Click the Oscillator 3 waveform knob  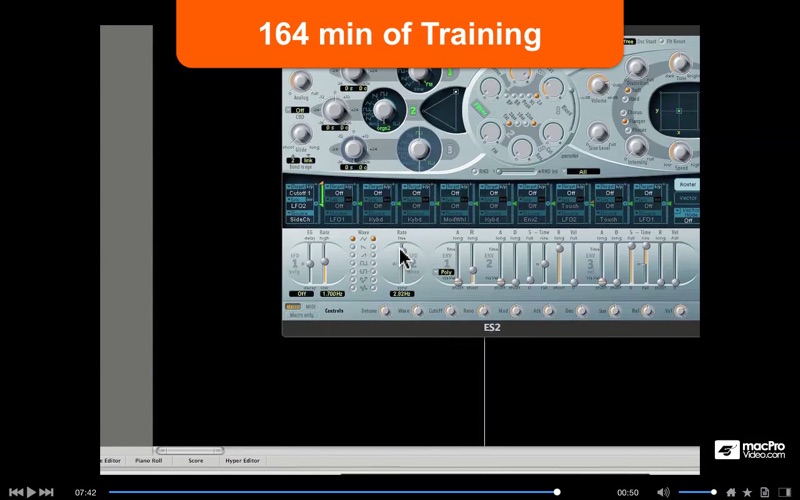419,149
